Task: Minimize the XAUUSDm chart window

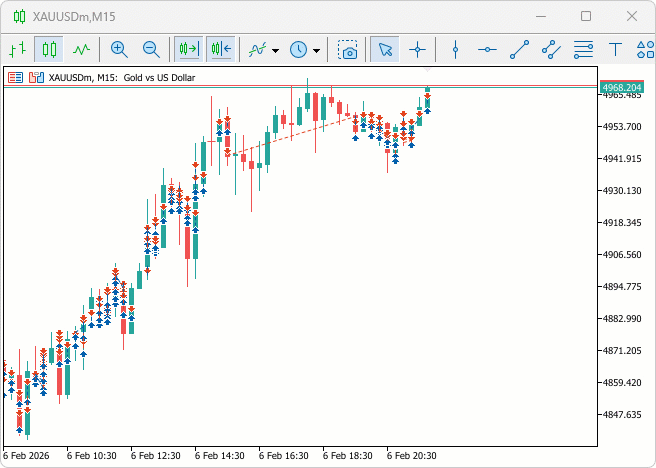Action: [541, 16]
